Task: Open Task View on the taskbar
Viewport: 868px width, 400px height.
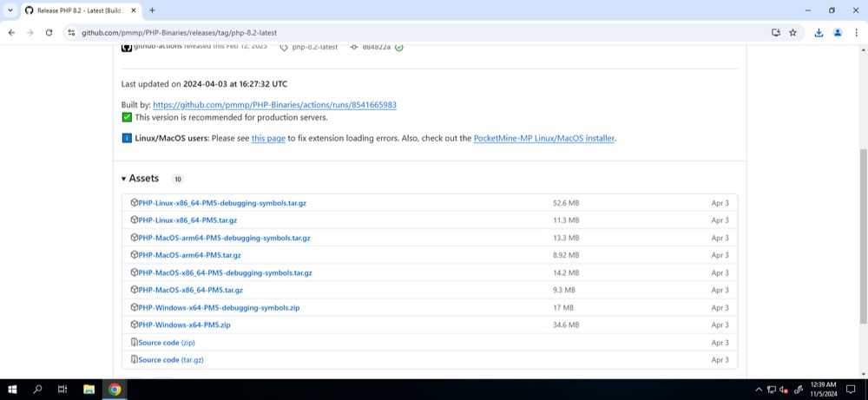Action: point(62,390)
